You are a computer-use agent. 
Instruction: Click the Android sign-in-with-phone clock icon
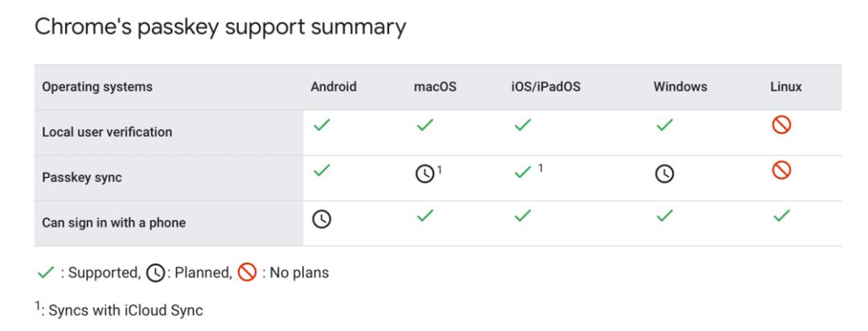click(321, 220)
